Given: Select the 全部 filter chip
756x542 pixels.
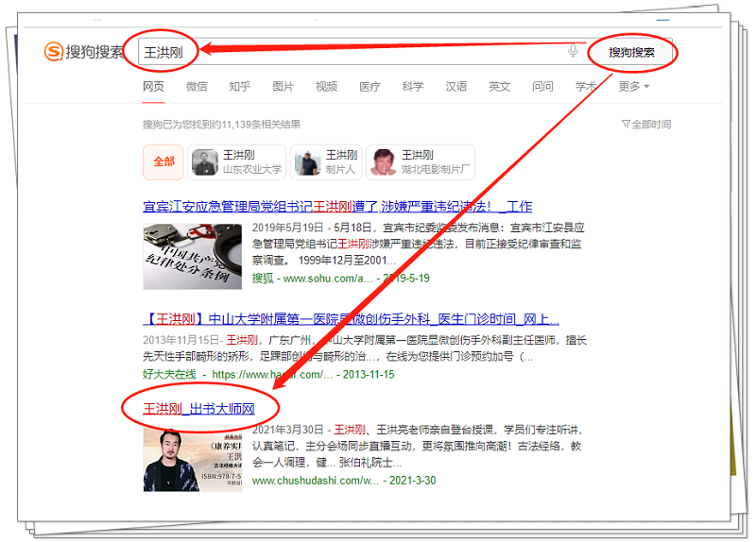Looking at the screenshot, I should coord(163,161).
